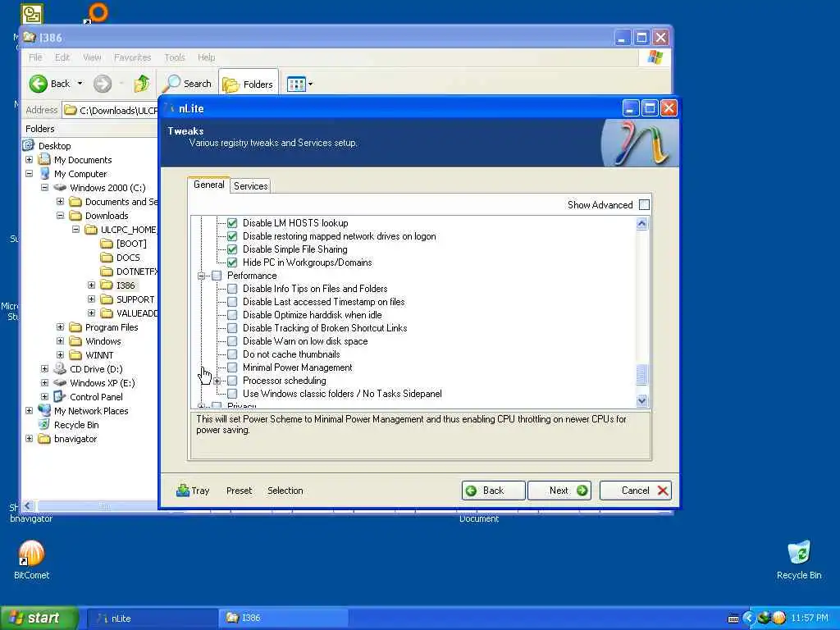Uncheck Disable Simple File Sharing

click(x=232, y=249)
